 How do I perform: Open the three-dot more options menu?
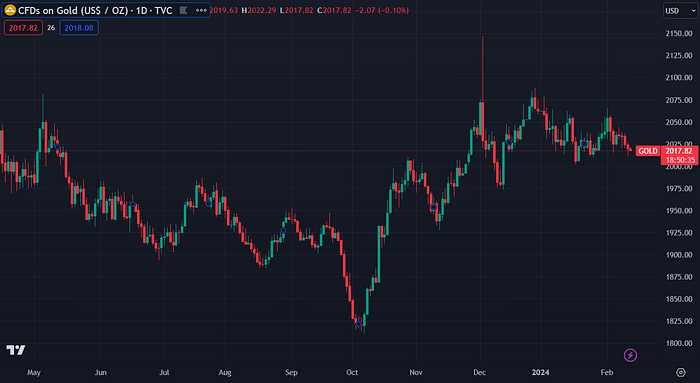pyautogui.click(x=201, y=10)
